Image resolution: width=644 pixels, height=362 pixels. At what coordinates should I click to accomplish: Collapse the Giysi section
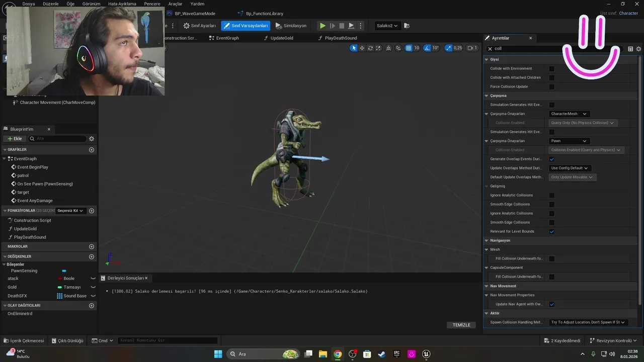point(487,59)
